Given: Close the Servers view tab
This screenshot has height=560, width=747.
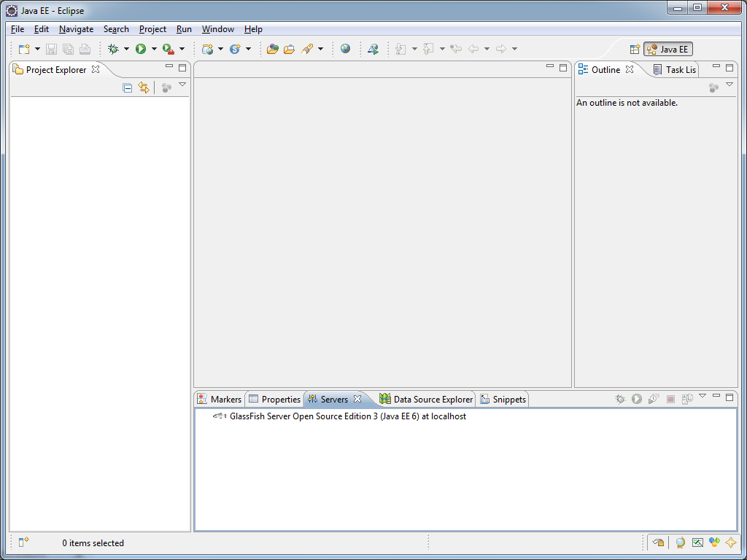Looking at the screenshot, I should point(357,399).
